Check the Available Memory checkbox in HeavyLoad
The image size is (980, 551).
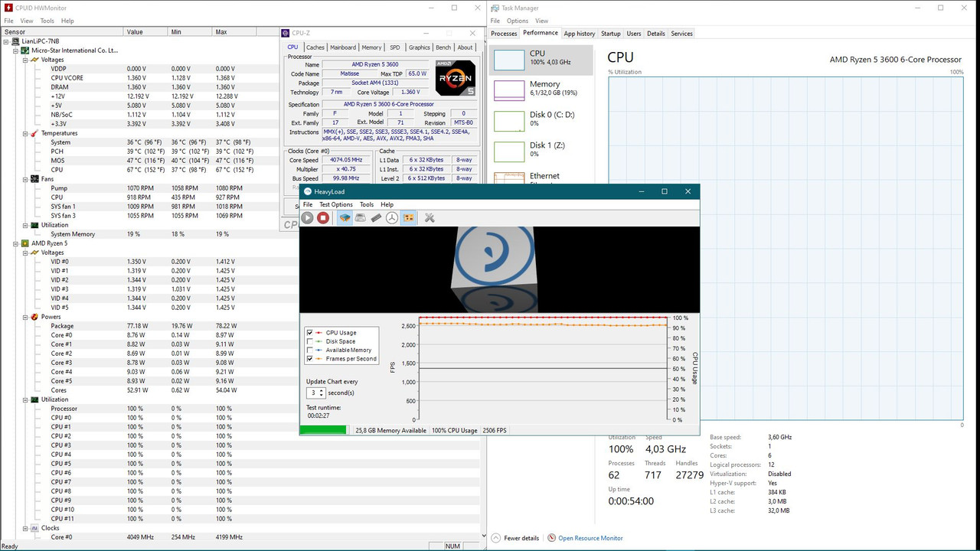[310, 350]
